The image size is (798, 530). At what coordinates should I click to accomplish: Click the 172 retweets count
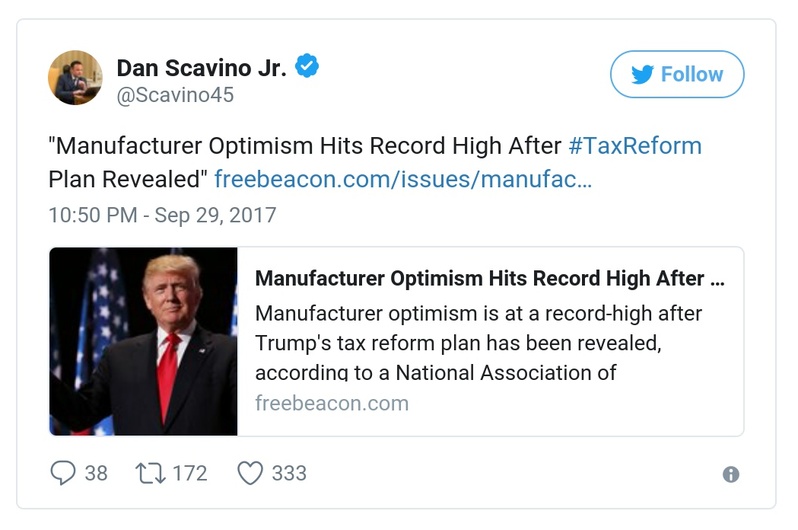[x=190, y=472]
